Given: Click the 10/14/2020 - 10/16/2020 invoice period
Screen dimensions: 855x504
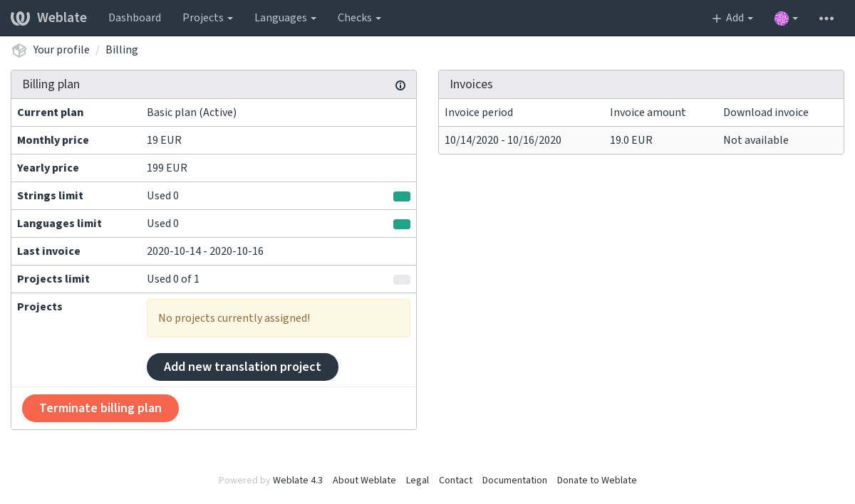Looking at the screenshot, I should (503, 140).
